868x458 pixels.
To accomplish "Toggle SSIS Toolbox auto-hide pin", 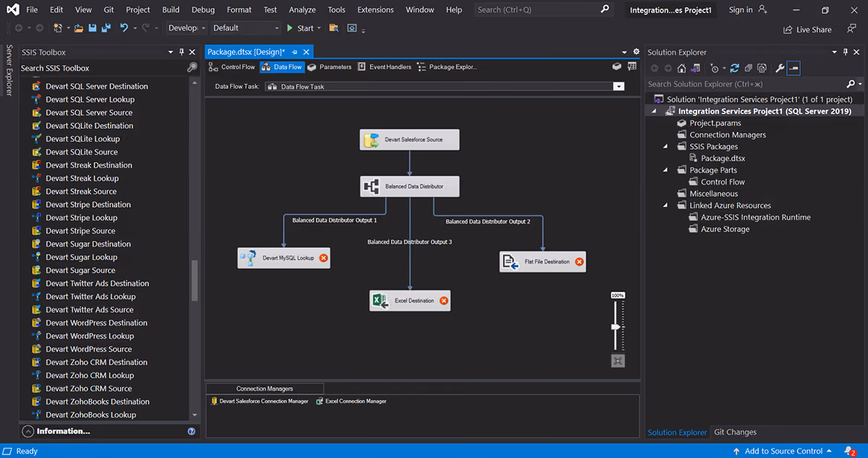I will 181,52.
